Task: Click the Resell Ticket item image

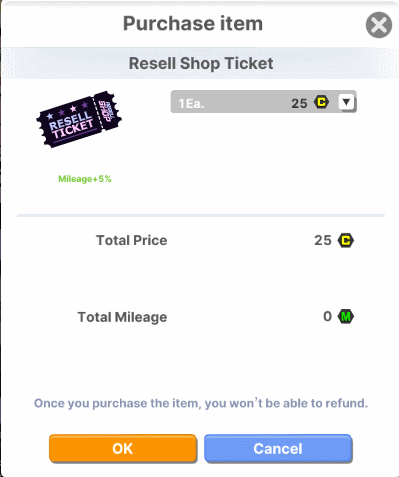Action: pyautogui.click(x=79, y=119)
